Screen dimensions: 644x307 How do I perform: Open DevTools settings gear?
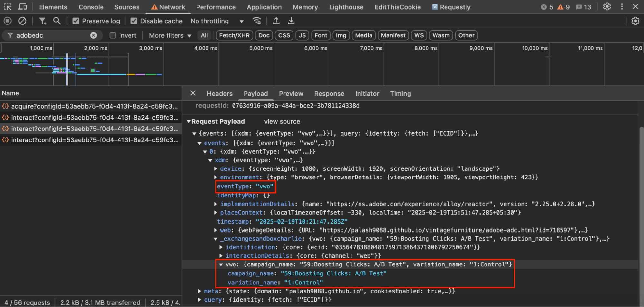click(x=607, y=7)
